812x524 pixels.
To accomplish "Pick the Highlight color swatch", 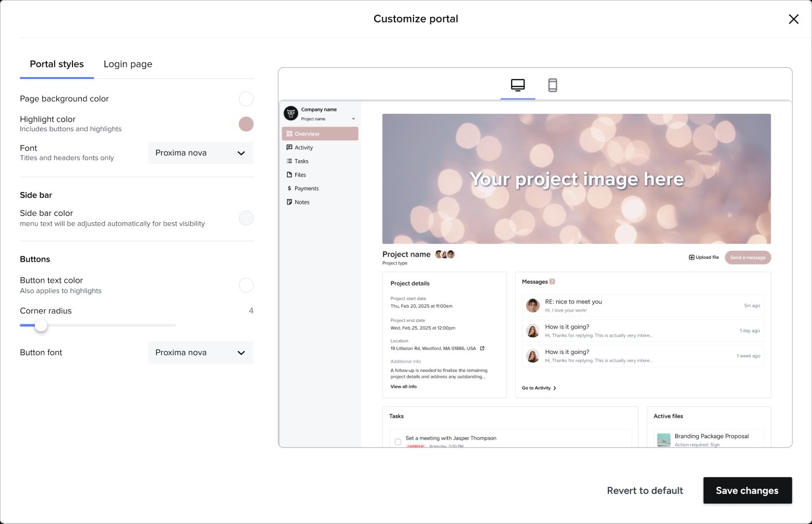I will coord(246,124).
